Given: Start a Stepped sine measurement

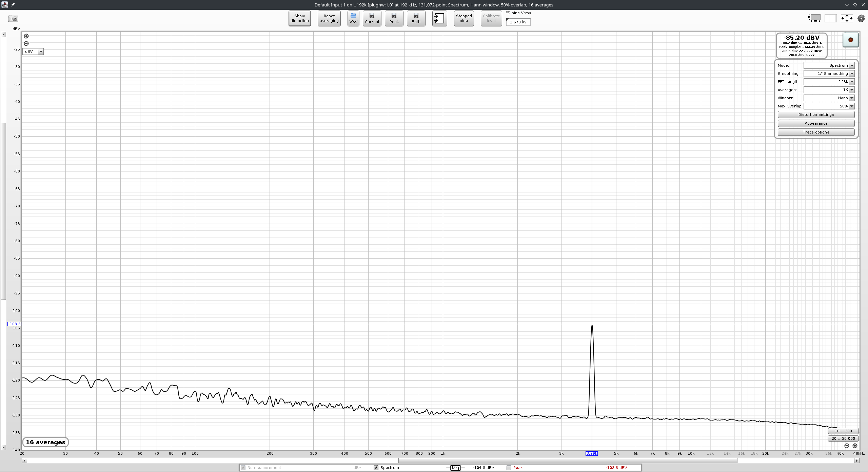Looking at the screenshot, I should tap(464, 18).
